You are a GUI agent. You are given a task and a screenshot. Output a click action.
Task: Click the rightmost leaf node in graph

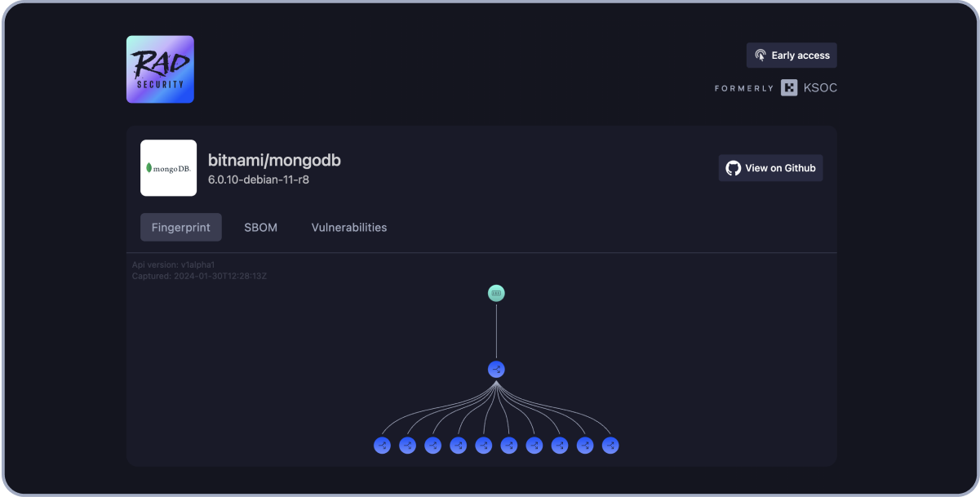click(610, 446)
